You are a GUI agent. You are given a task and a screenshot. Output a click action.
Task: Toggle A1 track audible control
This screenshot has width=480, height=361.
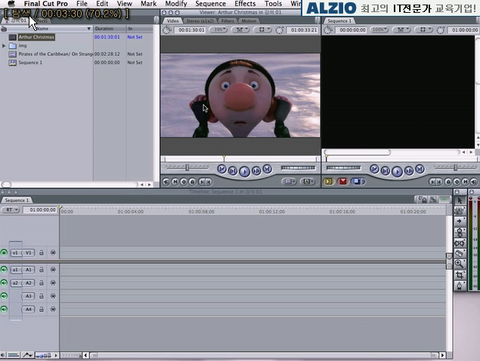click(x=4, y=269)
